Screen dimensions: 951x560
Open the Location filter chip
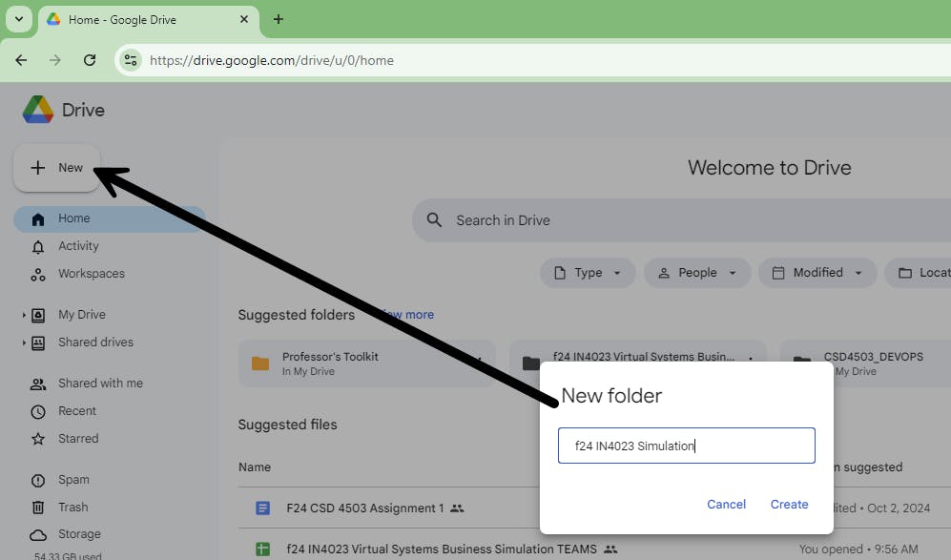point(918,273)
